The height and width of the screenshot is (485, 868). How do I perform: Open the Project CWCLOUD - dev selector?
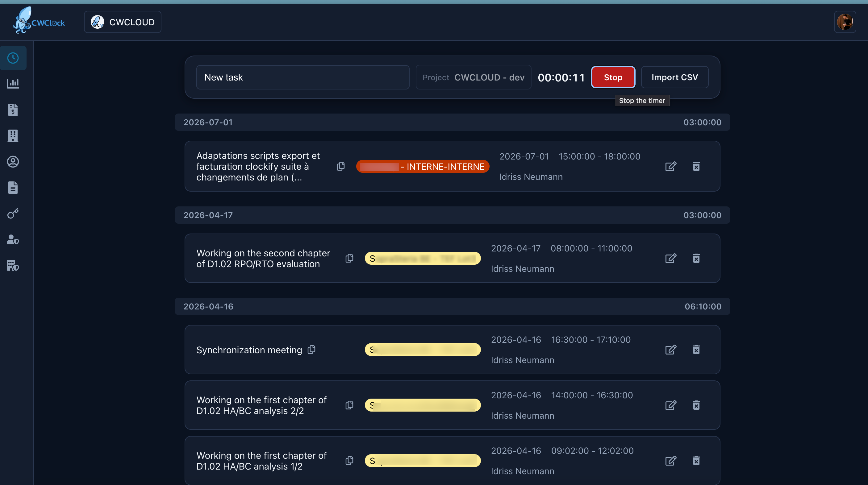[x=474, y=77]
